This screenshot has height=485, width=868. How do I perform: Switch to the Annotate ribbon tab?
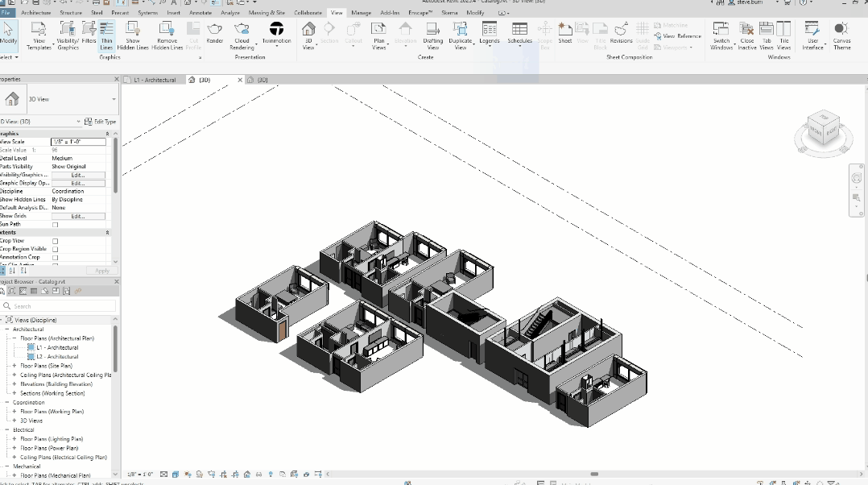pyautogui.click(x=200, y=12)
